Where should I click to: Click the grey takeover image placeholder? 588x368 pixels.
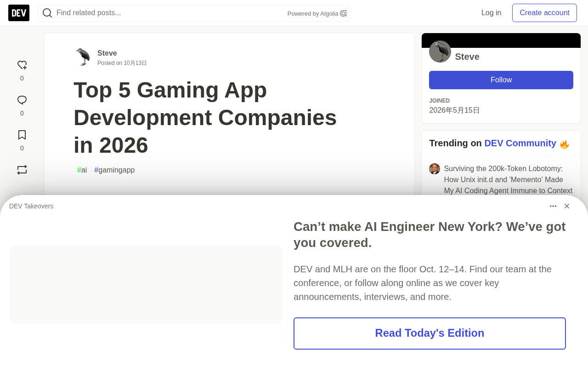pos(146,284)
